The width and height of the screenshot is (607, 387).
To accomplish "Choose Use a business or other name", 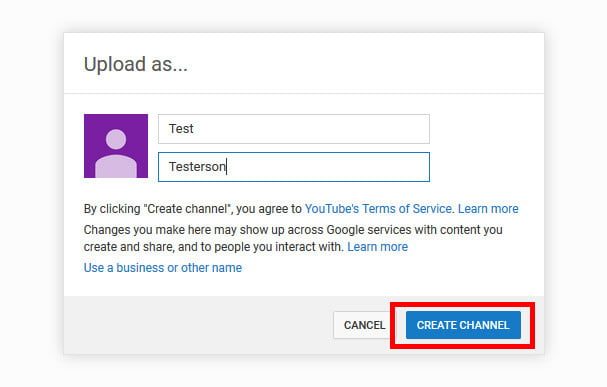I will 163,268.
